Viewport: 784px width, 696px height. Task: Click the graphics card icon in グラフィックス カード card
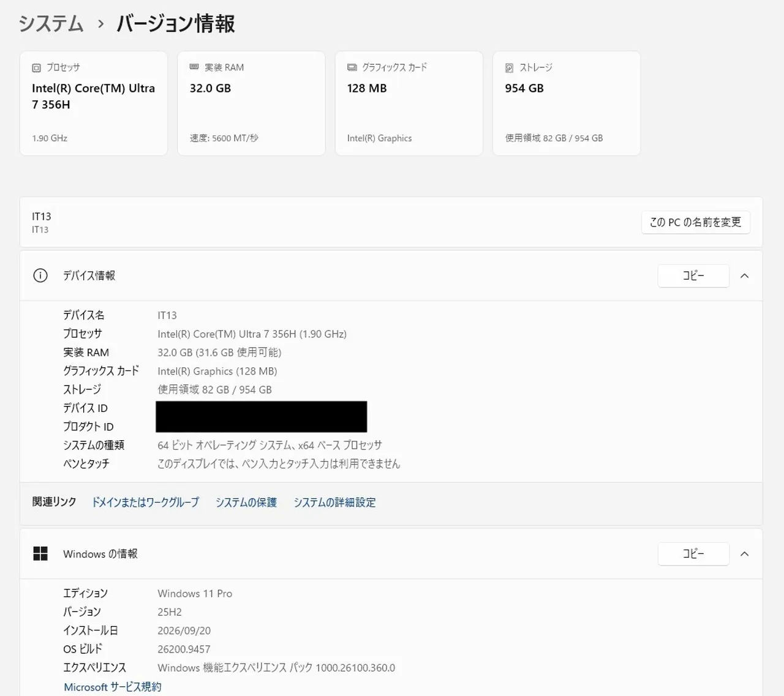click(x=352, y=67)
